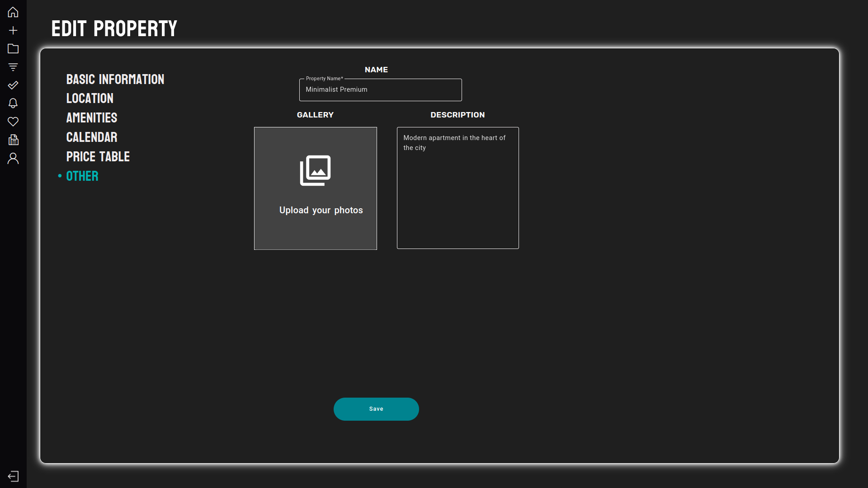
Task: Click into the Description text area
Action: [458, 188]
